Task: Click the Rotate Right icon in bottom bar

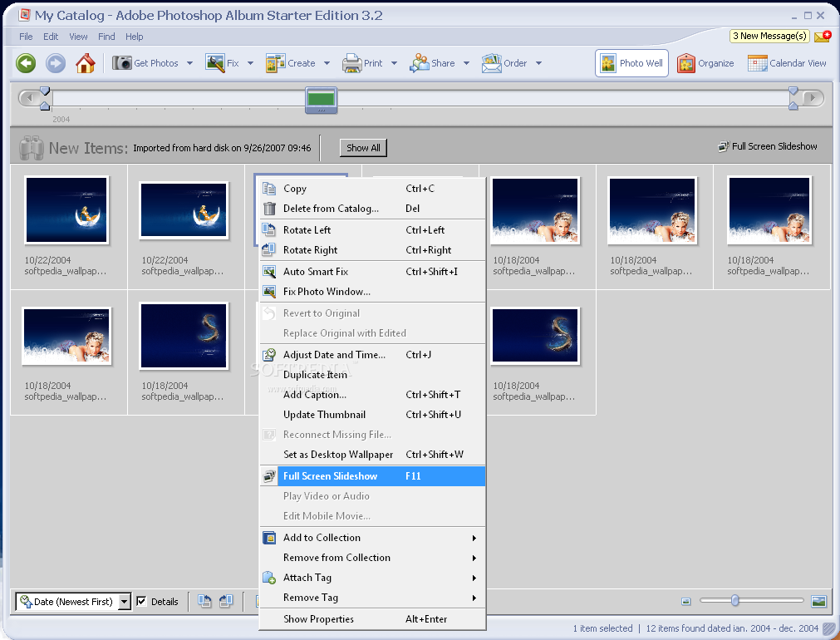Action: click(226, 601)
